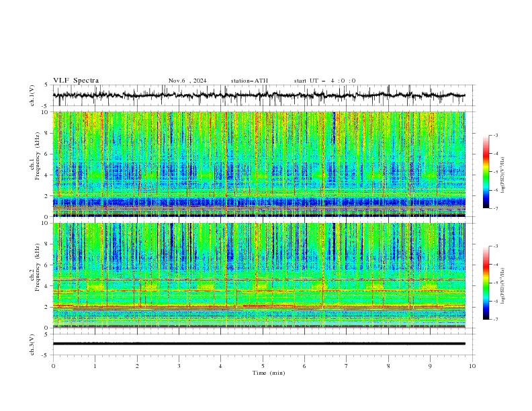Click the ch.2 spectrogram color scale bar
This screenshot has height=411, width=532.
pos(486,283)
